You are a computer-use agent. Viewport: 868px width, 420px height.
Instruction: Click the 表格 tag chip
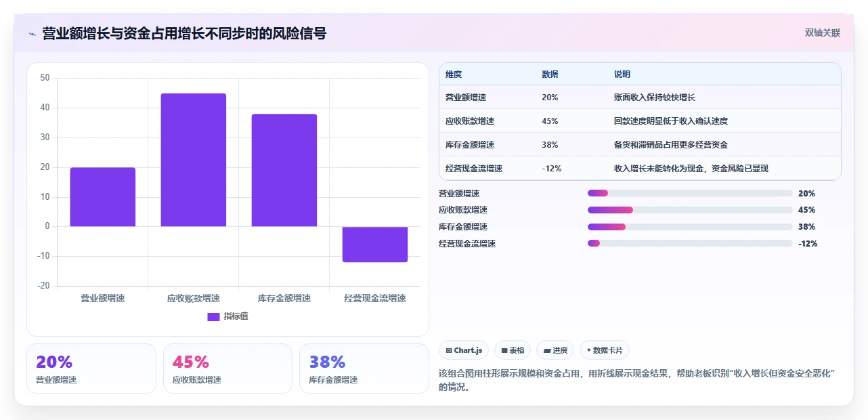pyautogui.click(x=513, y=350)
